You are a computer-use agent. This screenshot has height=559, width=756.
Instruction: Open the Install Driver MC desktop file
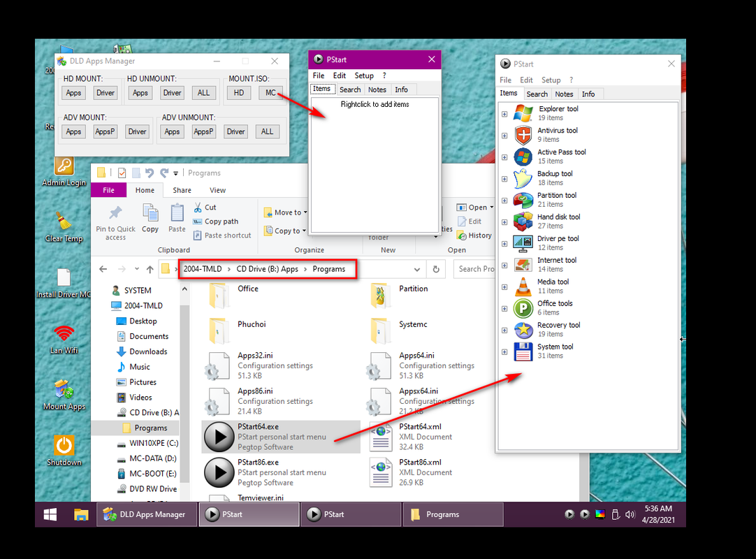click(x=64, y=283)
